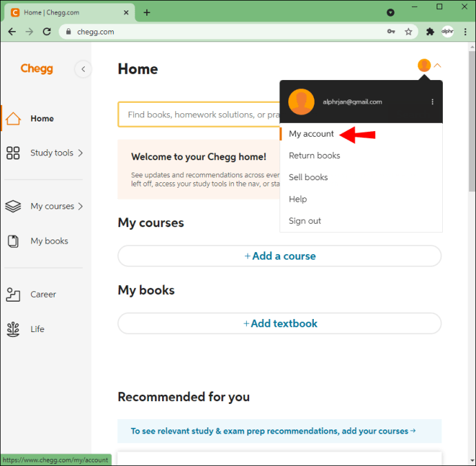Close the Home | Chegg.com tab
The width and height of the screenshot is (476, 466).
[x=126, y=12]
